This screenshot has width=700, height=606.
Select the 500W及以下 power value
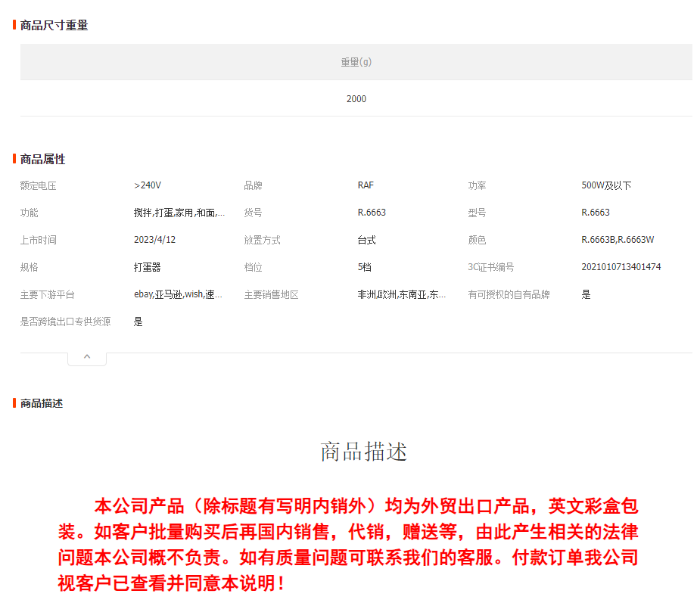(606, 185)
